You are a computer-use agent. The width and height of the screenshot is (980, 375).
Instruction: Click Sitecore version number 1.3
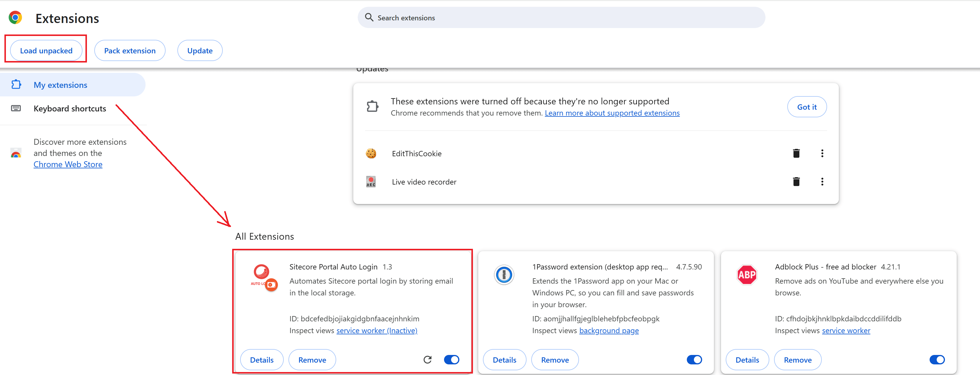(x=387, y=267)
